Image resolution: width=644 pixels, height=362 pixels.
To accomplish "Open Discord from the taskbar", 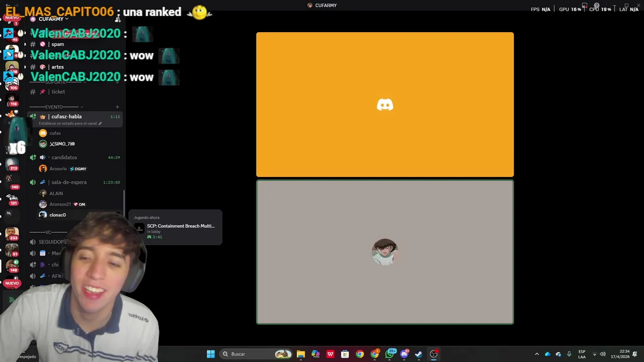I will [x=404, y=354].
